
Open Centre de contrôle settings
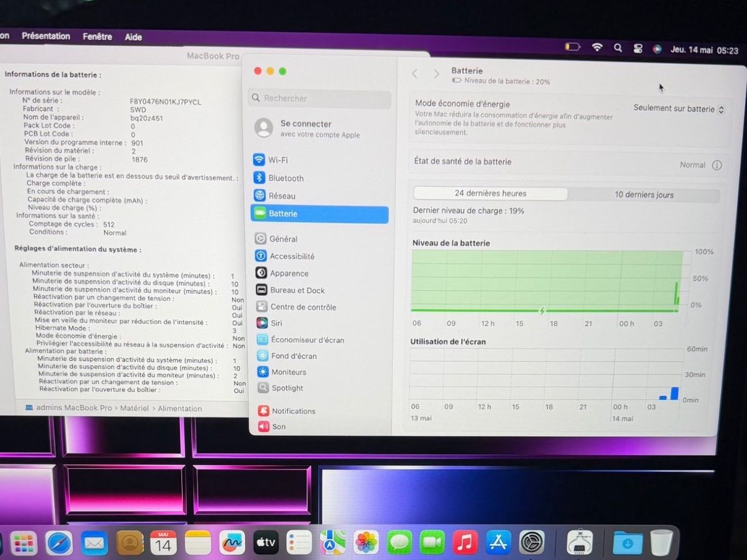point(296,307)
